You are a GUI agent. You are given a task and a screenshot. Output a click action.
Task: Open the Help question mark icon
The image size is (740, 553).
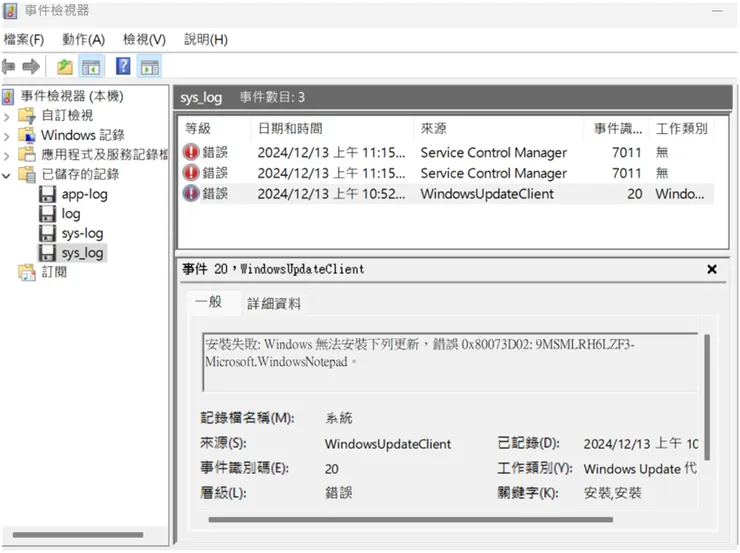point(123,66)
